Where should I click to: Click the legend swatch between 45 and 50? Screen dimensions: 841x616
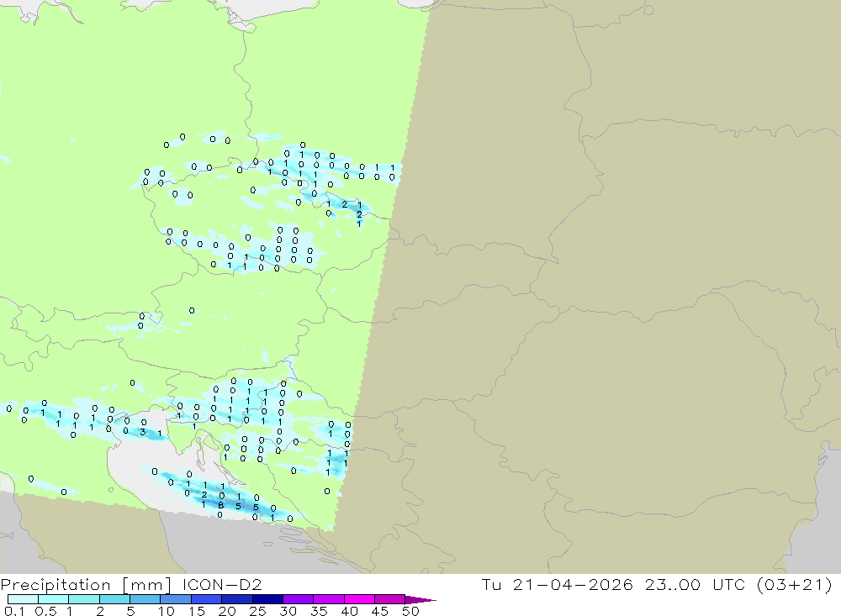tap(390, 599)
